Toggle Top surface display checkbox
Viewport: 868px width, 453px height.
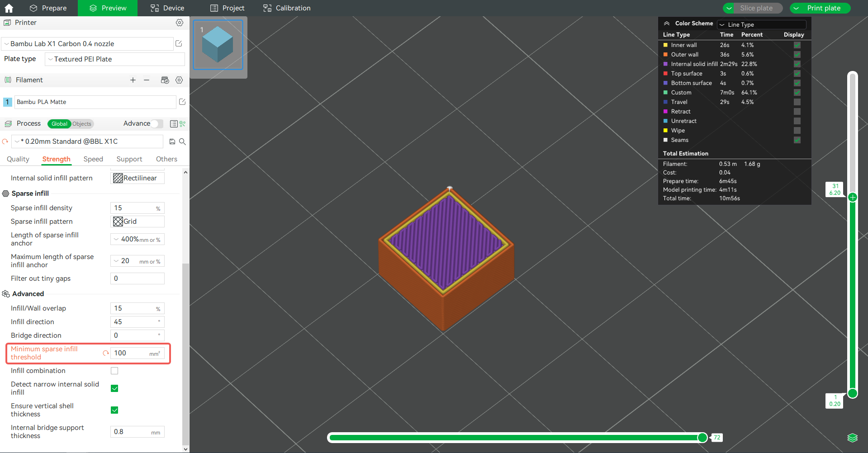tap(797, 74)
